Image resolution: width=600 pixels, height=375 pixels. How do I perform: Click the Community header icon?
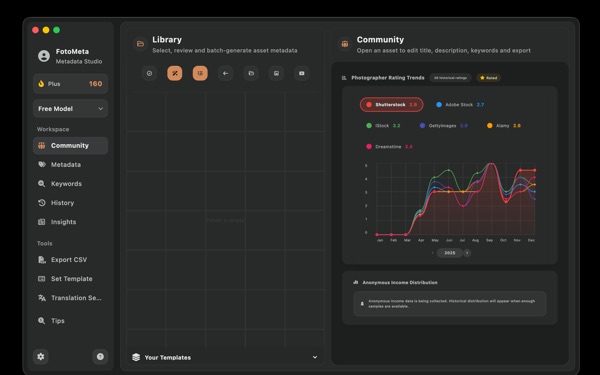(345, 44)
